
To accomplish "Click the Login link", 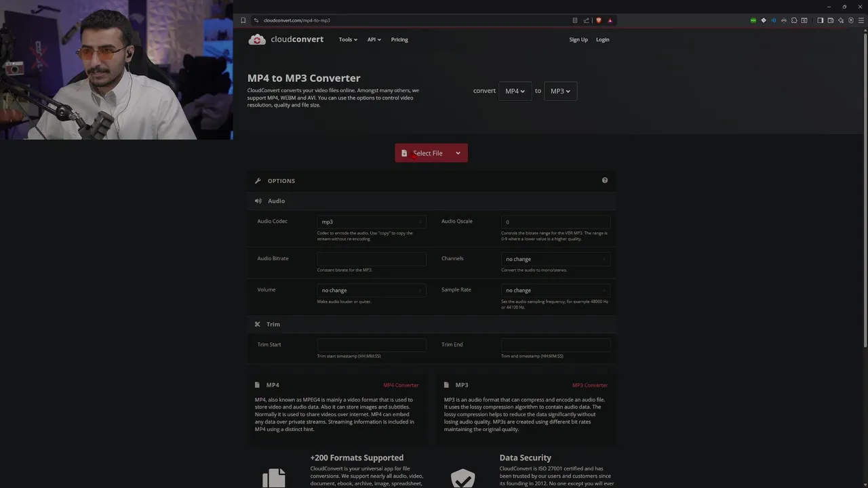I will pos(602,39).
